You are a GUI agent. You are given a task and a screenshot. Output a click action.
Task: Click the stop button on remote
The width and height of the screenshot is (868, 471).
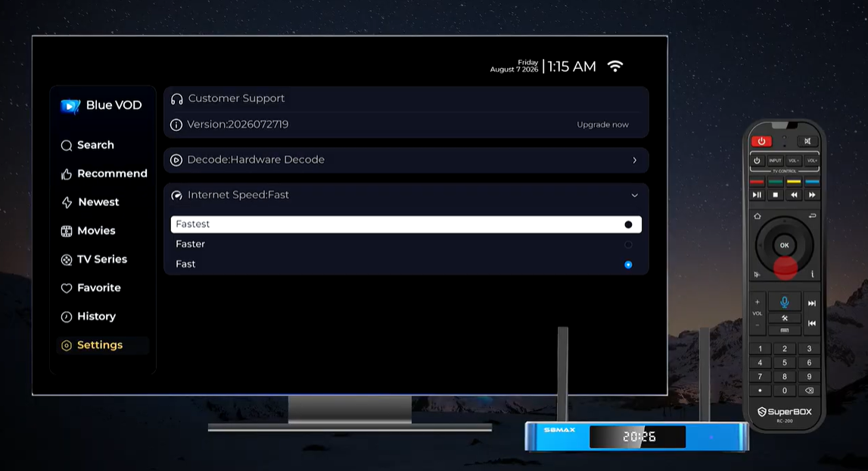click(776, 195)
